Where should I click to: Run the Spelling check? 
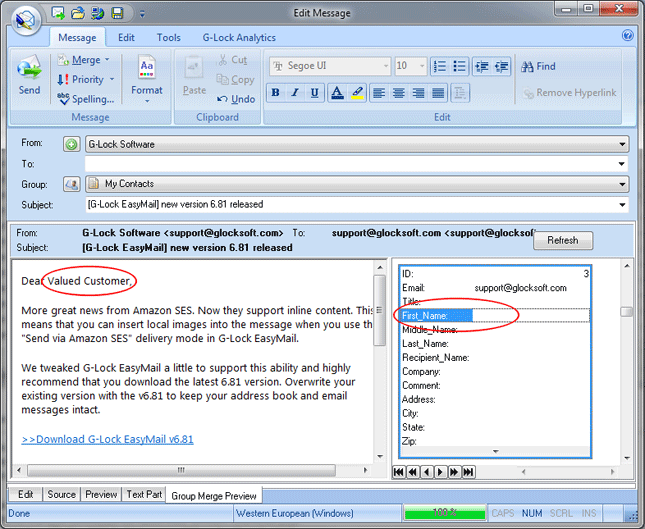point(86,99)
